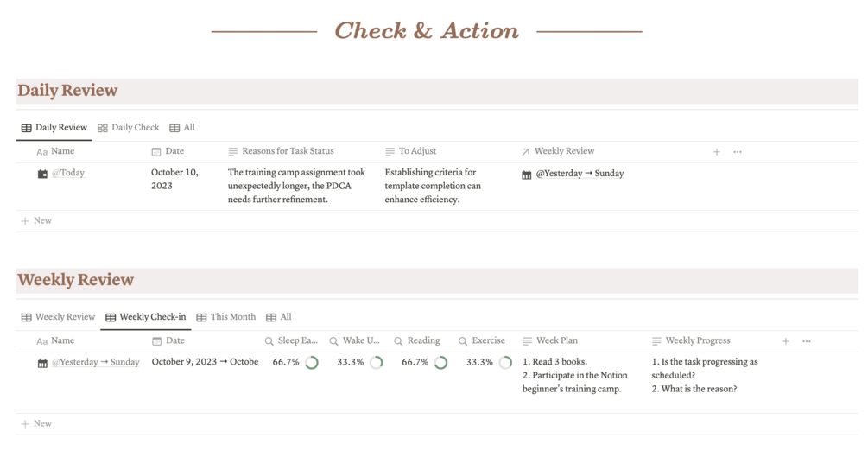The image size is (868, 470).
Task: Open the three-dot menu in Weekly Review table
Action: (807, 341)
